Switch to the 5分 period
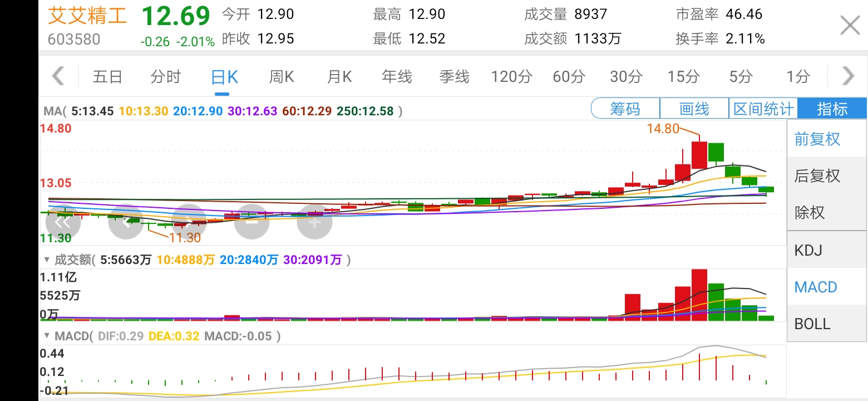The width and height of the screenshot is (868, 401). pyautogui.click(x=741, y=76)
